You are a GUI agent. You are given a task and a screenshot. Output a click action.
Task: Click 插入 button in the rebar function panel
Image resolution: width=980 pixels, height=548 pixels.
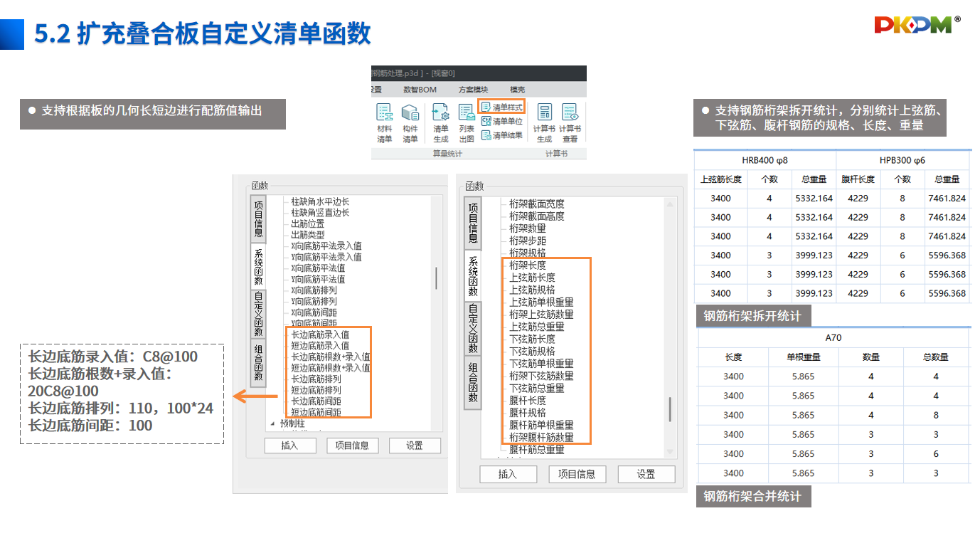tap(289, 446)
